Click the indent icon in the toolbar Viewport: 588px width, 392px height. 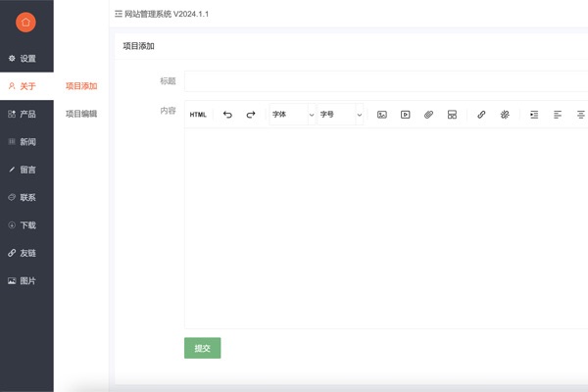[x=534, y=115]
